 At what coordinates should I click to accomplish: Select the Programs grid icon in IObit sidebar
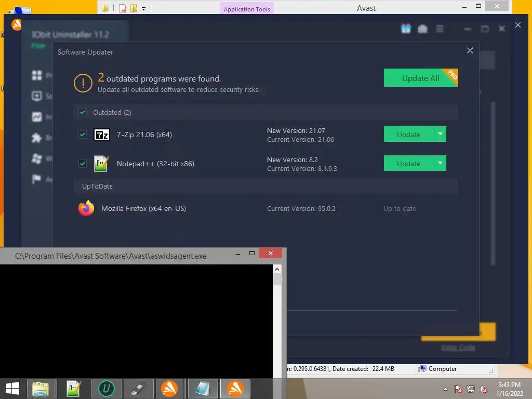[37, 75]
